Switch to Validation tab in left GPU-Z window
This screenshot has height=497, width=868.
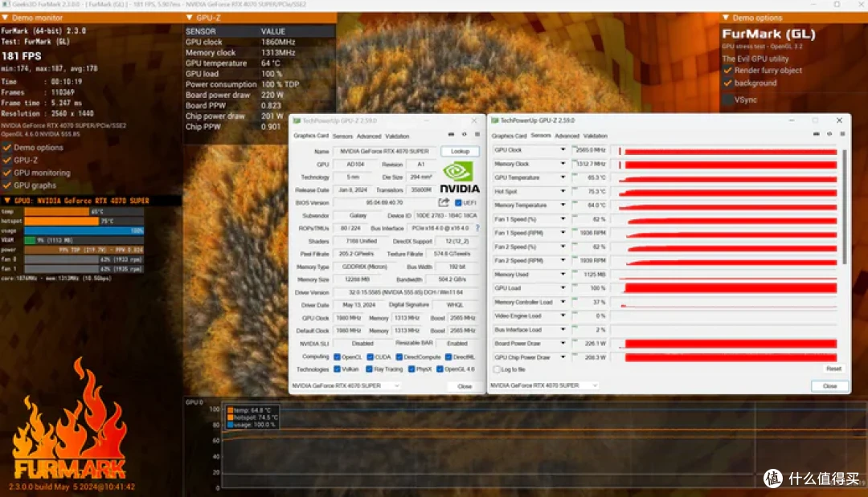397,136
